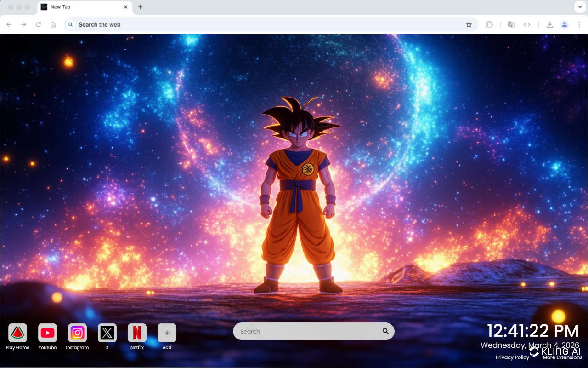
Task: Open the code brackets extension icon
Action: tap(527, 24)
